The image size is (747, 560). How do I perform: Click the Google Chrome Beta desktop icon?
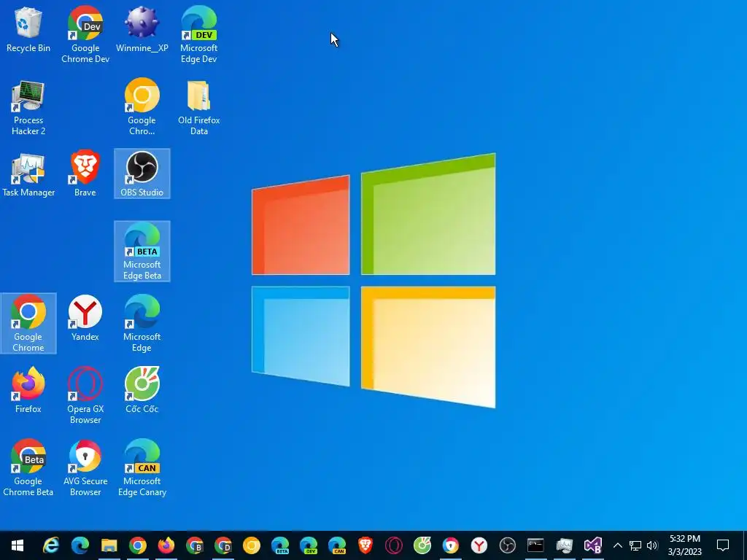tap(28, 468)
